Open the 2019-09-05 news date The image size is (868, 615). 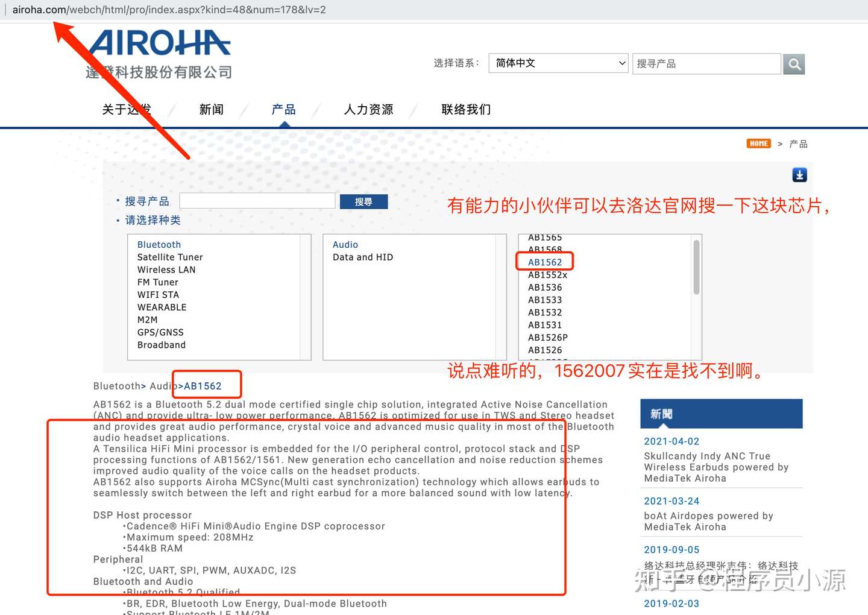tap(671, 550)
